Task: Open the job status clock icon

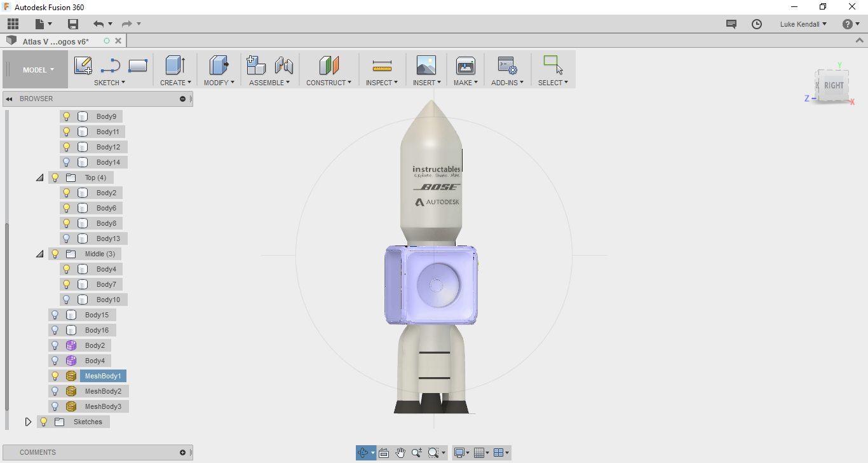Action: pyautogui.click(x=757, y=24)
